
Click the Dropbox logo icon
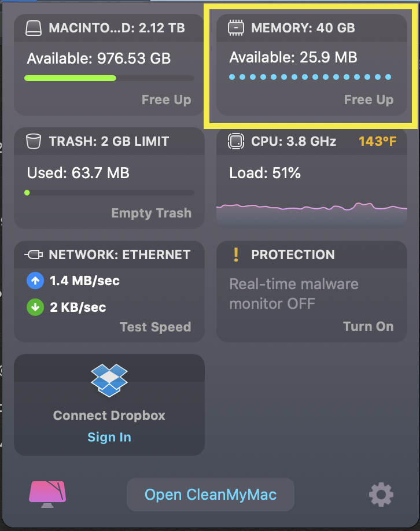coord(109,380)
